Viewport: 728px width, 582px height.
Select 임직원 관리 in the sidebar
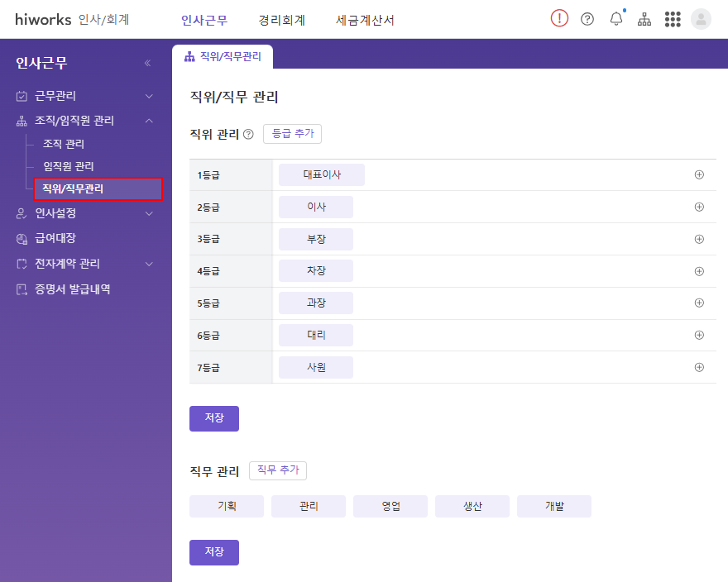pos(68,166)
